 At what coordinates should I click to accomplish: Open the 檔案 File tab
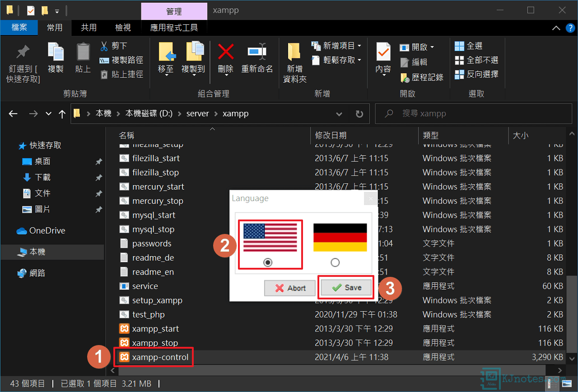[x=19, y=28]
